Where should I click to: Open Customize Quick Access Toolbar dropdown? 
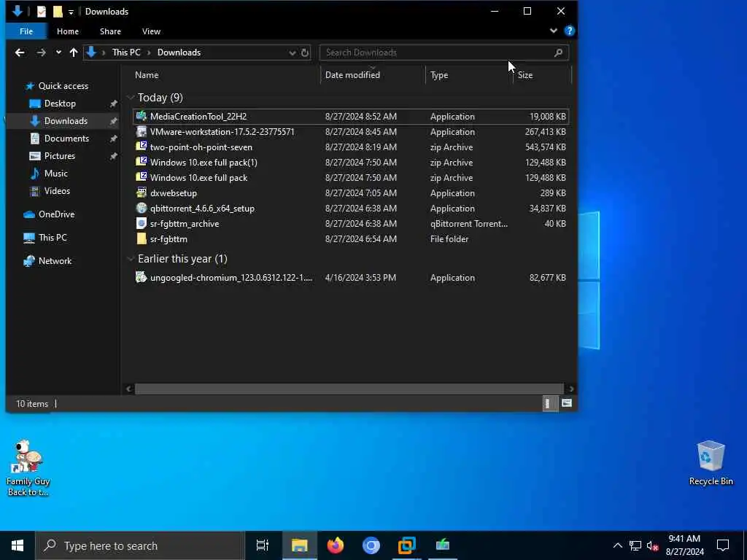point(71,12)
